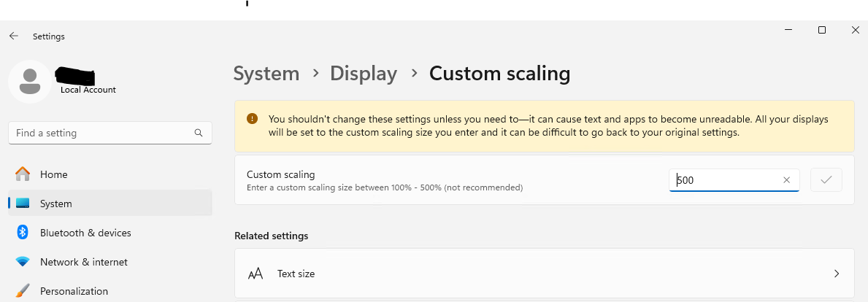Click the AA Text size icon

click(256, 274)
